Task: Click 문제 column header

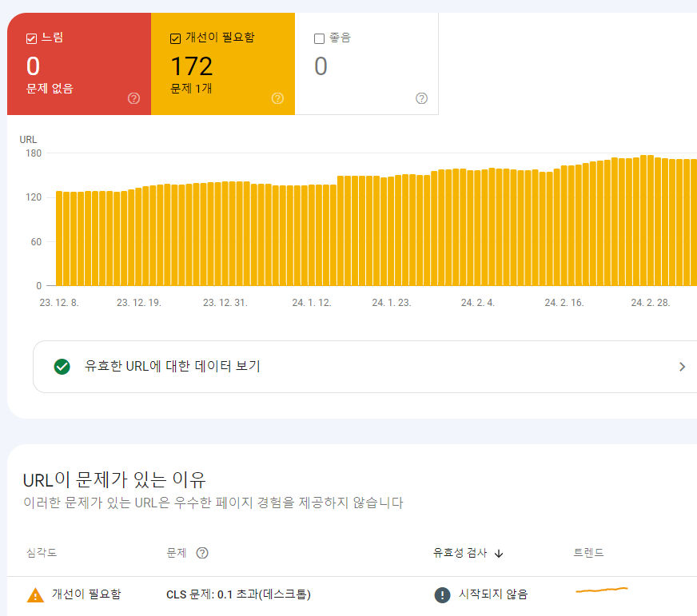Action: pyautogui.click(x=176, y=553)
